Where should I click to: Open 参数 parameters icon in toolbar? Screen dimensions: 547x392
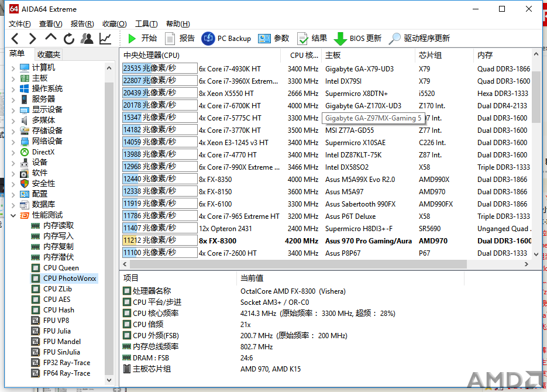click(264, 39)
